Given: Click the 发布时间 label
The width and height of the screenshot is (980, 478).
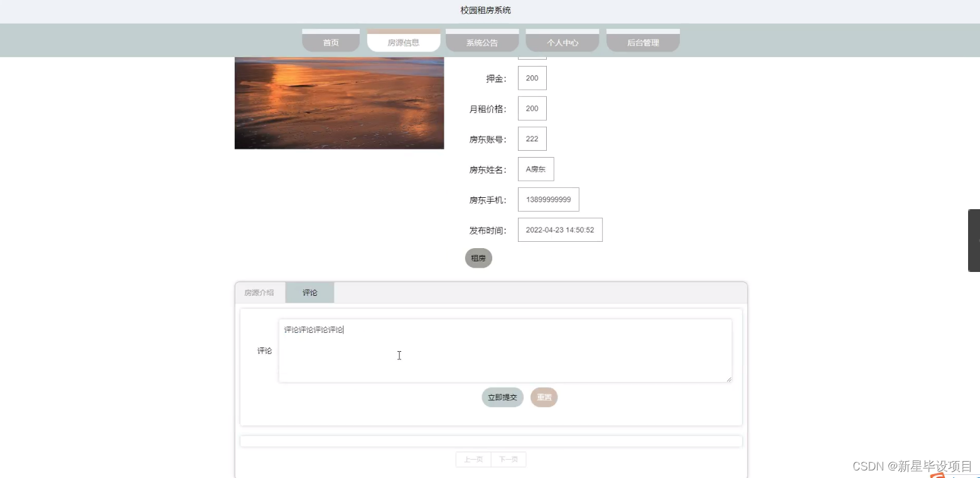Looking at the screenshot, I should pyautogui.click(x=488, y=231).
